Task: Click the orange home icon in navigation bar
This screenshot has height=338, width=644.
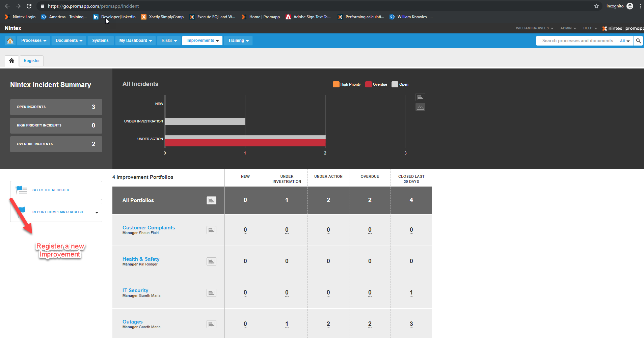Action: click(x=10, y=41)
